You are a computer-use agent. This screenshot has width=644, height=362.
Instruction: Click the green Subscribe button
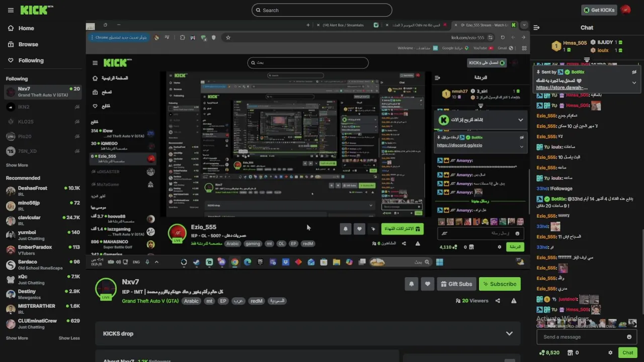500,284
